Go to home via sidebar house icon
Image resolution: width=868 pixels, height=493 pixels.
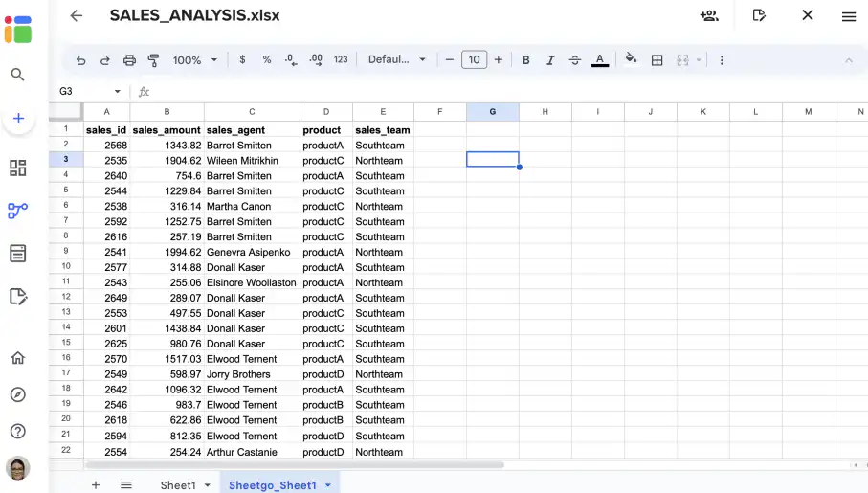click(18, 358)
